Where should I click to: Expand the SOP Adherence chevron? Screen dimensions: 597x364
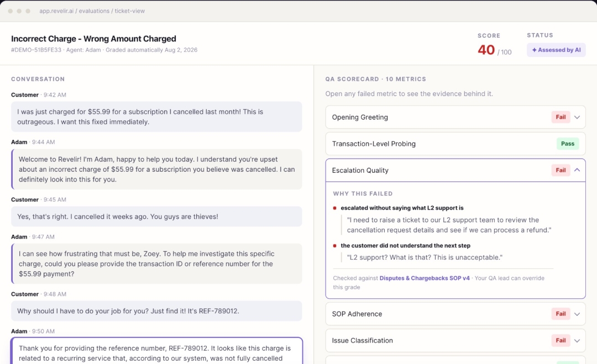tap(577, 314)
